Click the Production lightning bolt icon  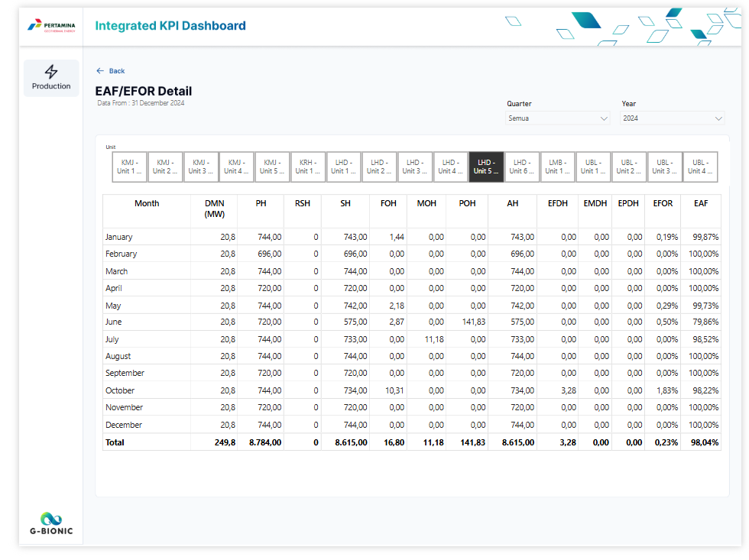pyautogui.click(x=51, y=72)
